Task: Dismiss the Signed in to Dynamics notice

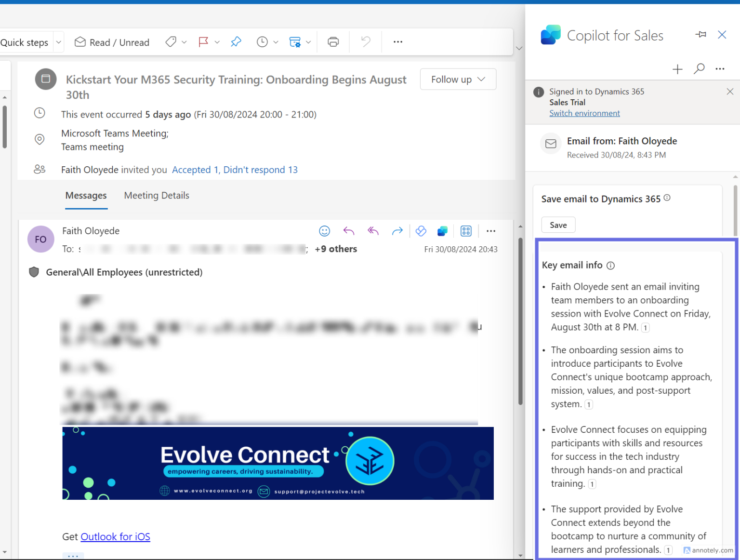Action: (x=730, y=92)
